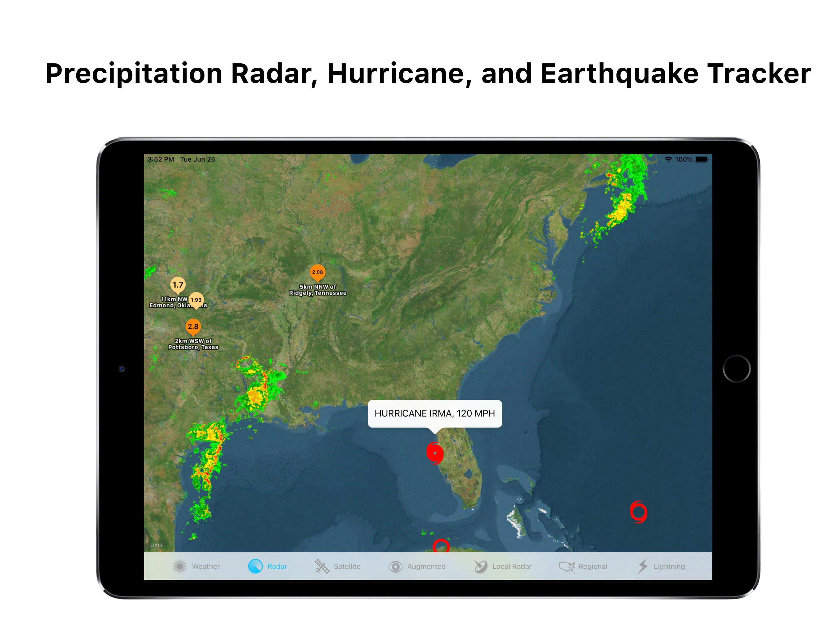The image size is (840, 630).
Task: Click the Local Radar dish icon
Action: (480, 566)
